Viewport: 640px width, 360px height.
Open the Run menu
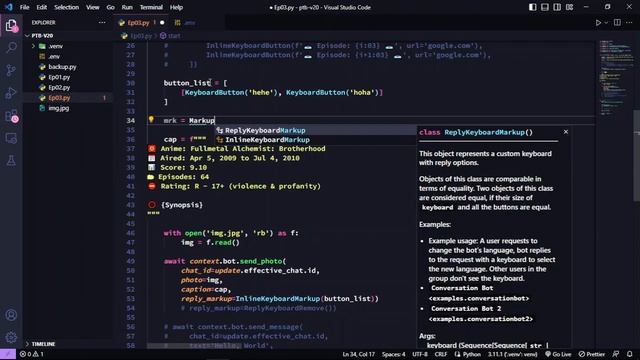click(127, 7)
